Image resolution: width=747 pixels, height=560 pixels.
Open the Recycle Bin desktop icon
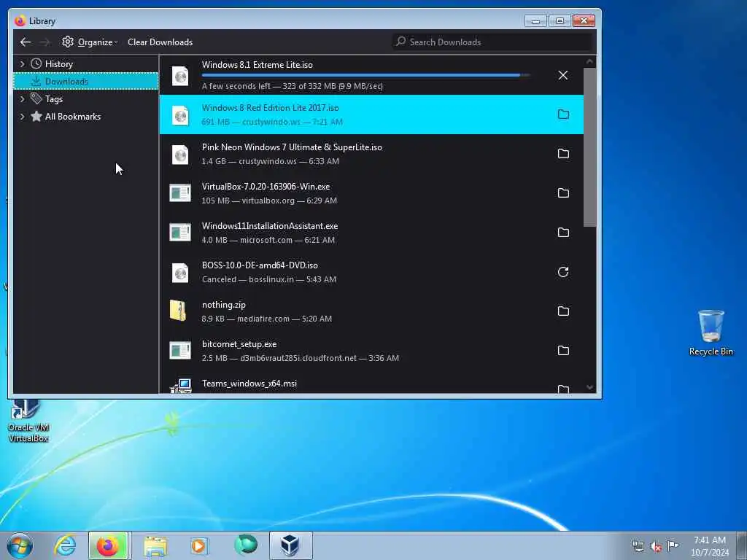click(711, 332)
